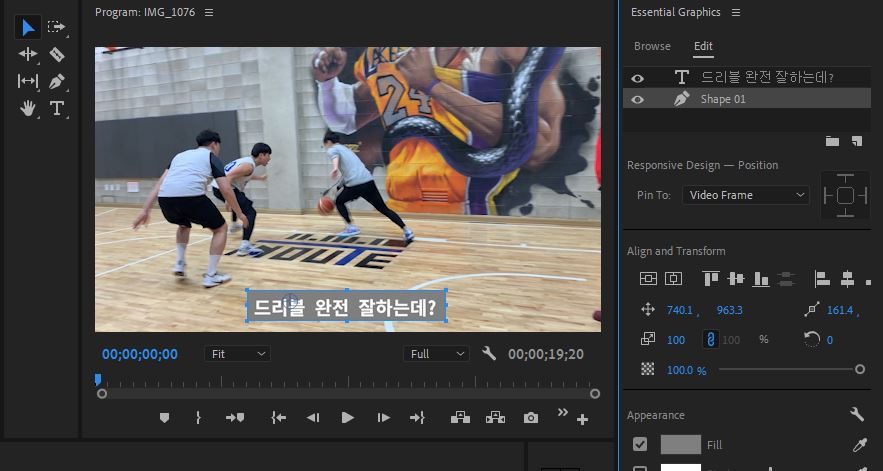Open the Fit zoom level dropdown

point(237,354)
